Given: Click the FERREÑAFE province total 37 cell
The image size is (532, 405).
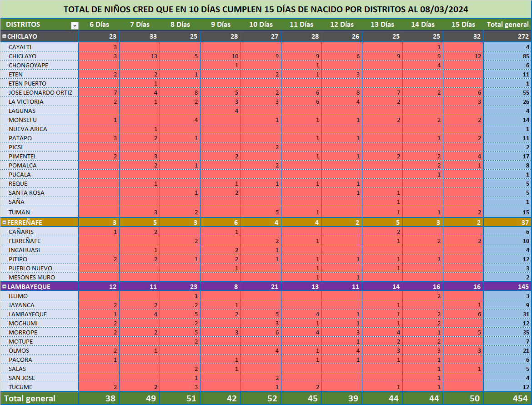Looking at the screenshot, I should pyautogui.click(x=525, y=223).
